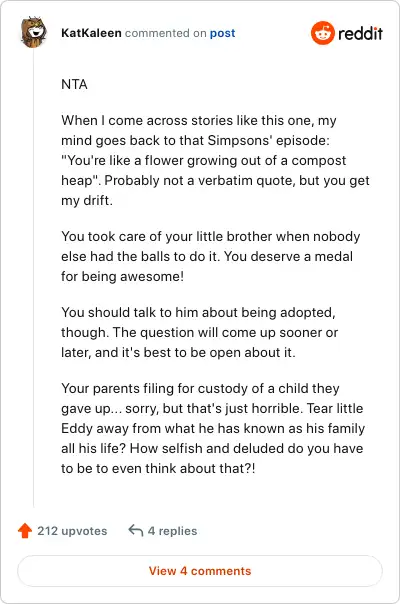
Task: Click the paragraph about deserving a medal
Action: (211, 256)
